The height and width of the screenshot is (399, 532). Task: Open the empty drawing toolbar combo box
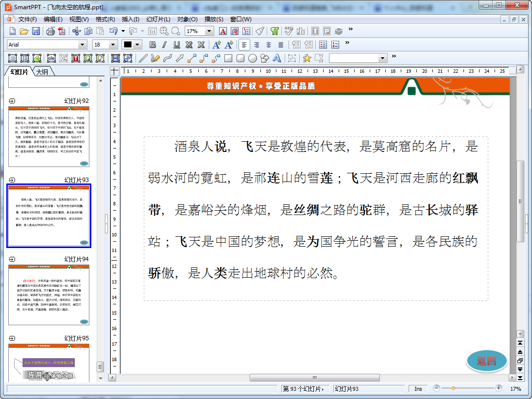358,58
